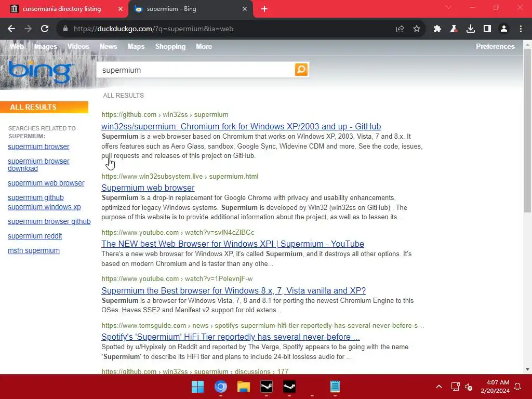The height and width of the screenshot is (399, 532).
Task: Open win32ss/supermium GitHub result
Action: (x=241, y=127)
